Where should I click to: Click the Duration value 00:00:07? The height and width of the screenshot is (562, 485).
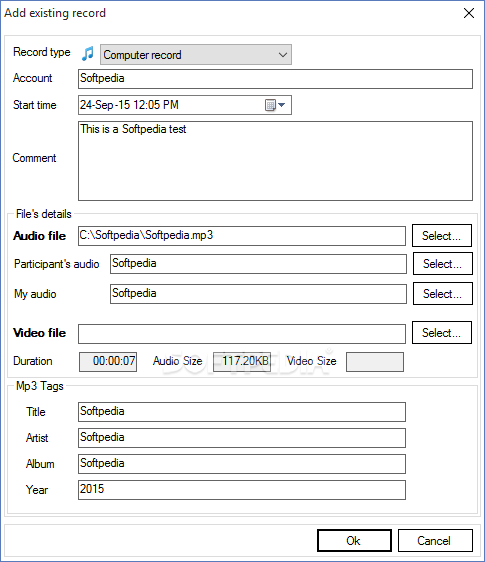108,362
